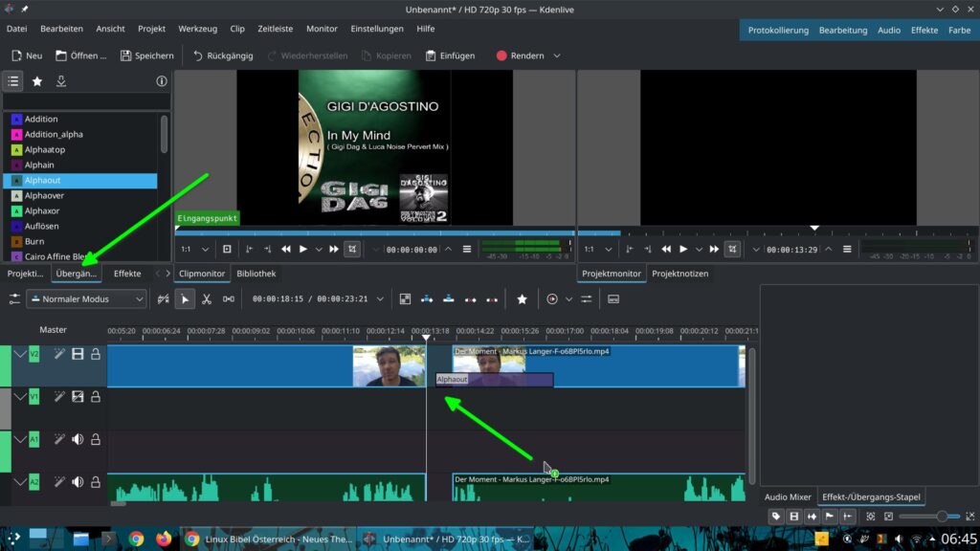Open preview render options dropdown arrow
Viewport: 980px width, 551px height.
click(568, 299)
